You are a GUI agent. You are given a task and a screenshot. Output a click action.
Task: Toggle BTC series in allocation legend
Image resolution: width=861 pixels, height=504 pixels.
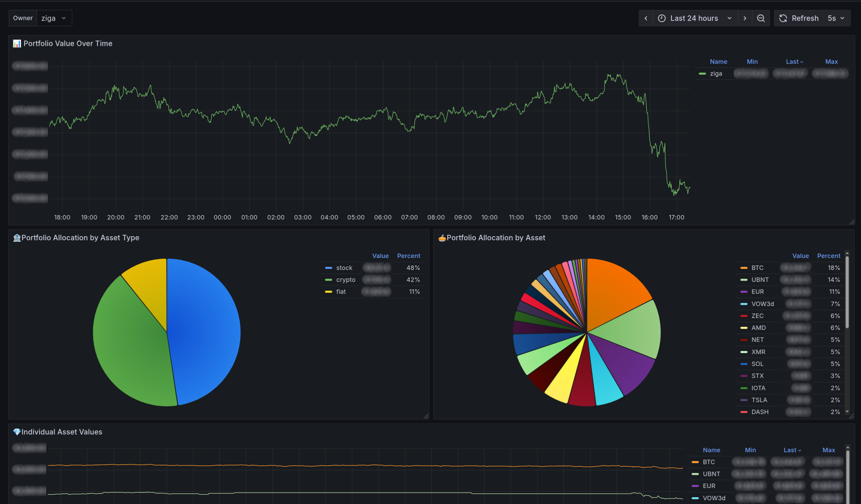coord(757,267)
